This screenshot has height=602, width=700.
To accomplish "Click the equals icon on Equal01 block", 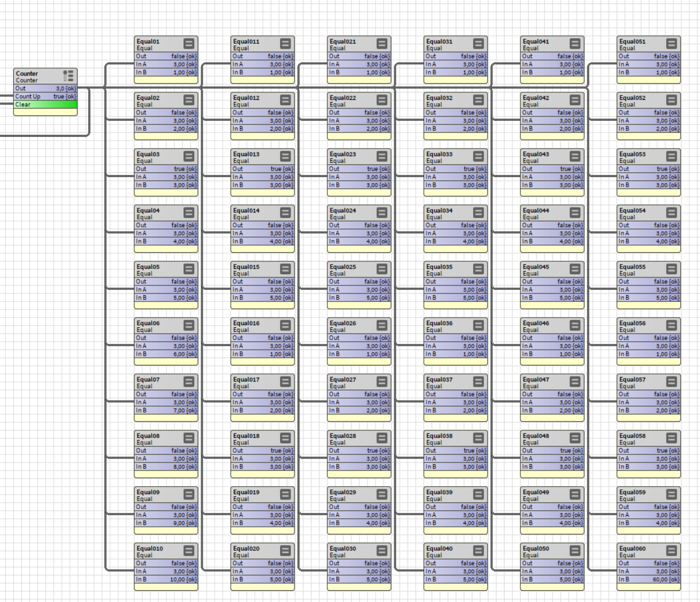I will (x=189, y=43).
